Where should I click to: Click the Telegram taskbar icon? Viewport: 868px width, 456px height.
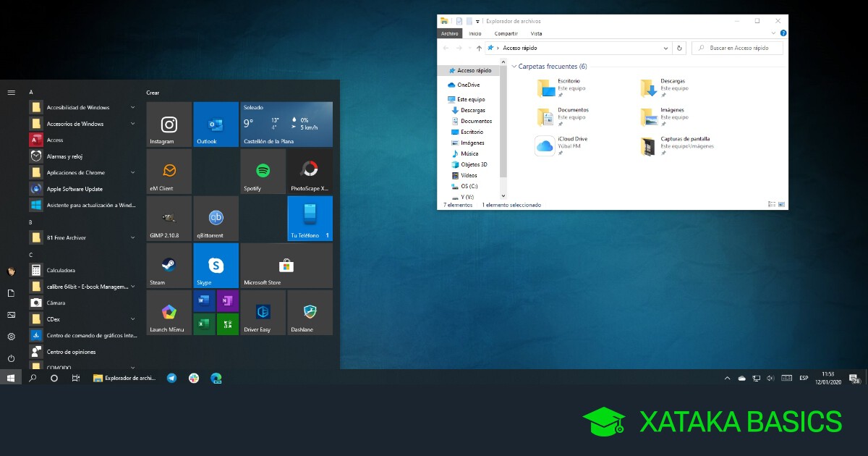click(171, 378)
